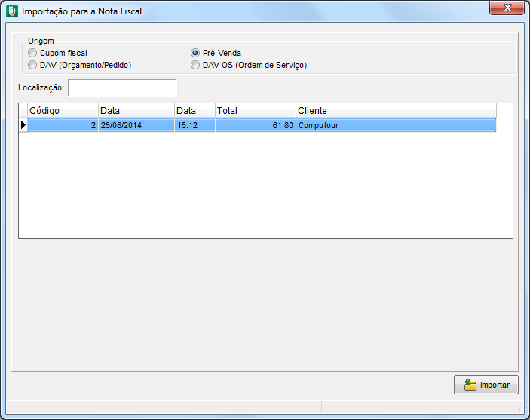Click the Data column header above the times
Viewport: 530px width, 420px height.
point(195,111)
